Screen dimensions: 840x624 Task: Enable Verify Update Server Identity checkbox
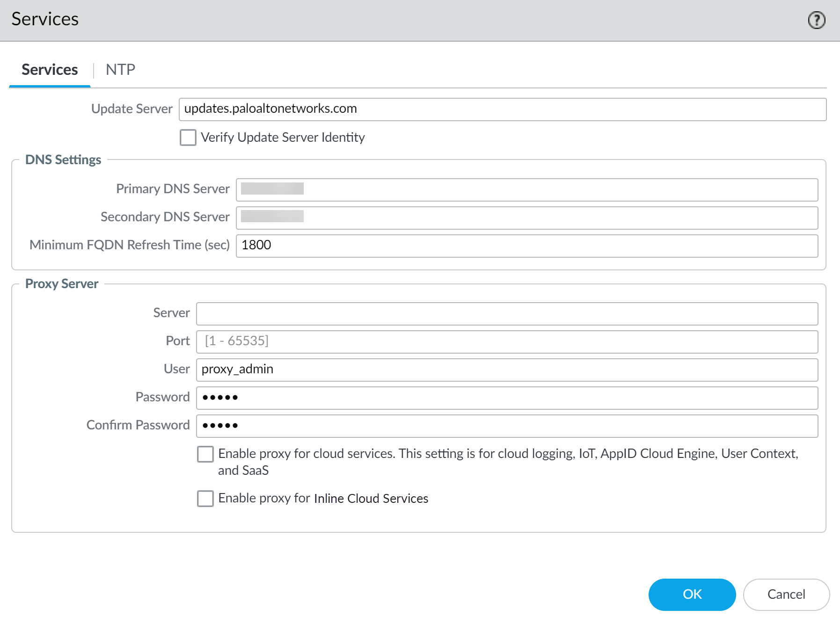pos(188,138)
